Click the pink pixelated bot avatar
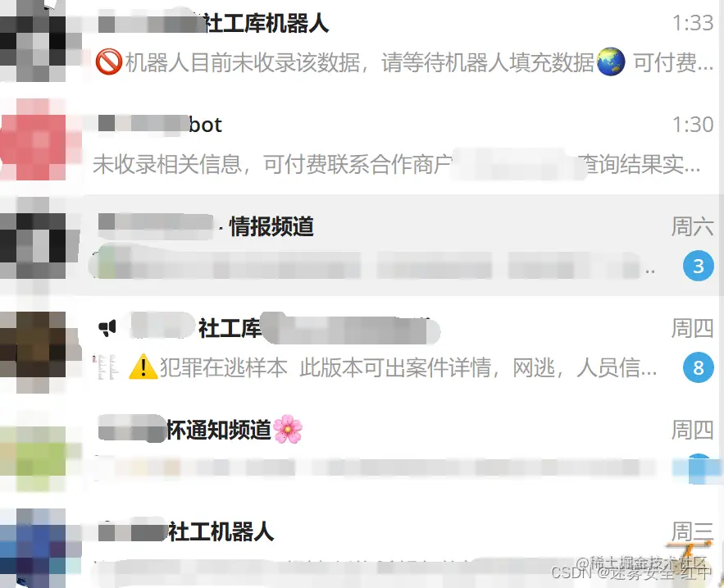This screenshot has width=724, height=588. point(34,139)
